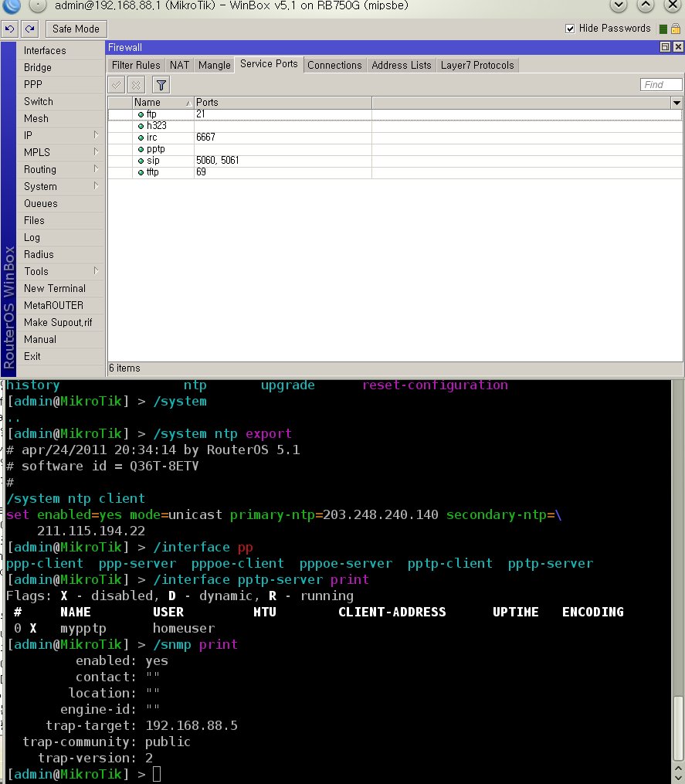Open the Filter funnel icon

coord(161,85)
